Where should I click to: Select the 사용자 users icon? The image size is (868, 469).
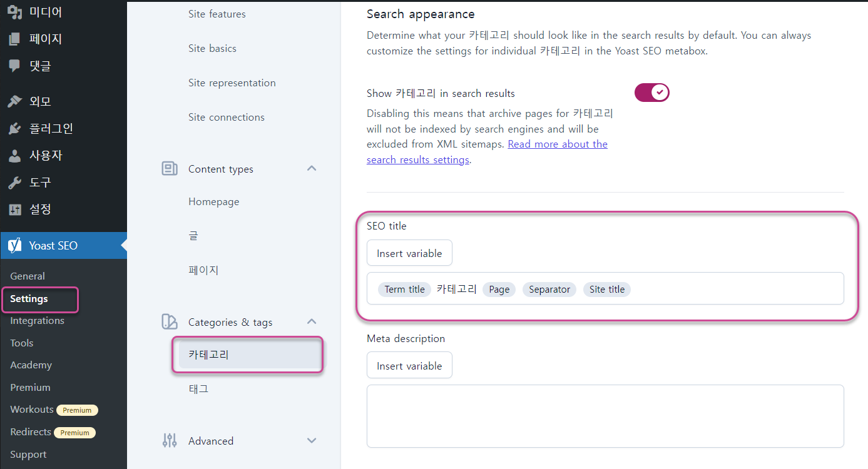[15, 155]
